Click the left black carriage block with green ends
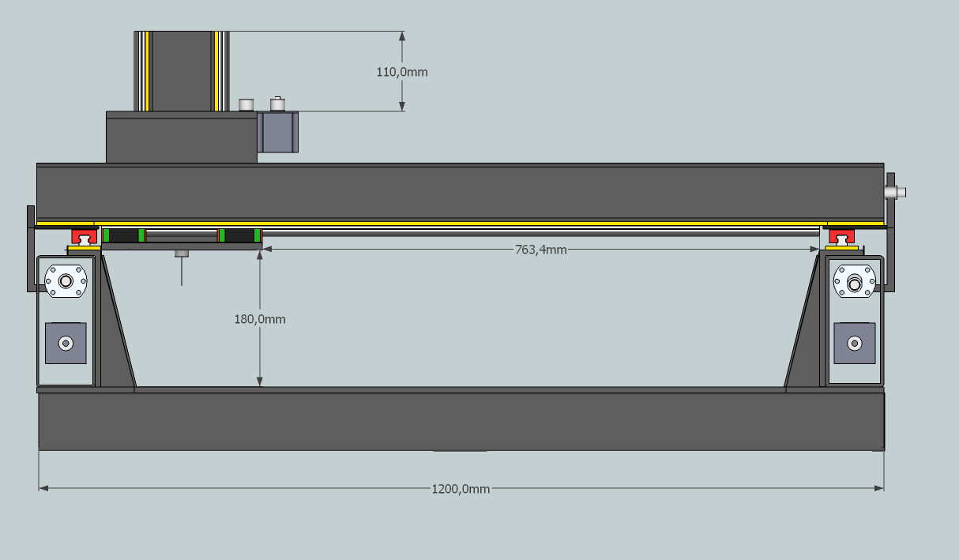The image size is (959, 560). (x=124, y=235)
